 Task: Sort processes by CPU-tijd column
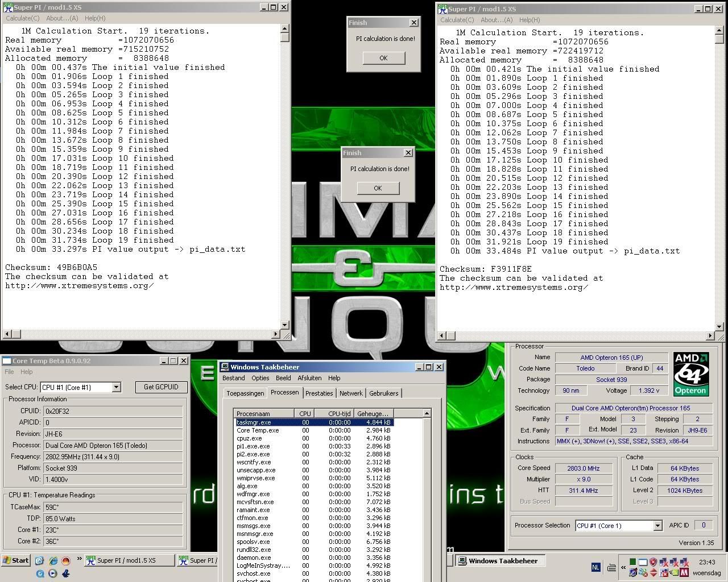(x=333, y=413)
